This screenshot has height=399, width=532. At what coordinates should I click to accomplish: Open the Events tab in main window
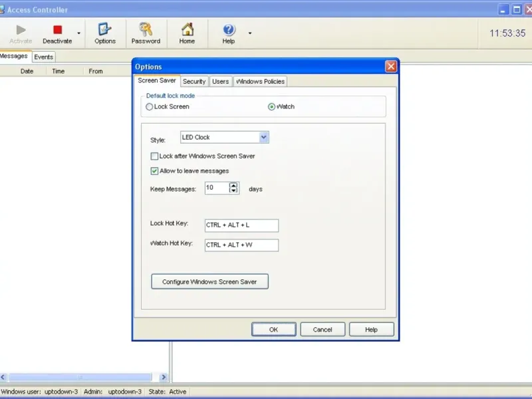[43, 57]
